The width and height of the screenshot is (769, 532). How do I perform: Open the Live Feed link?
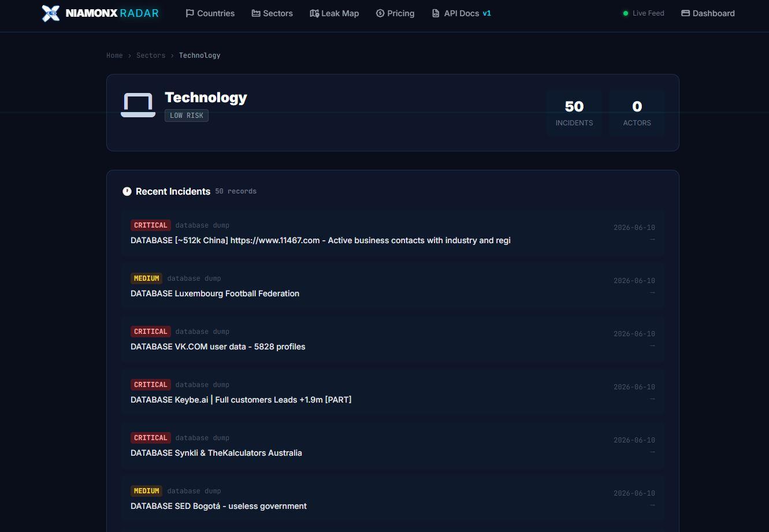pyautogui.click(x=643, y=13)
